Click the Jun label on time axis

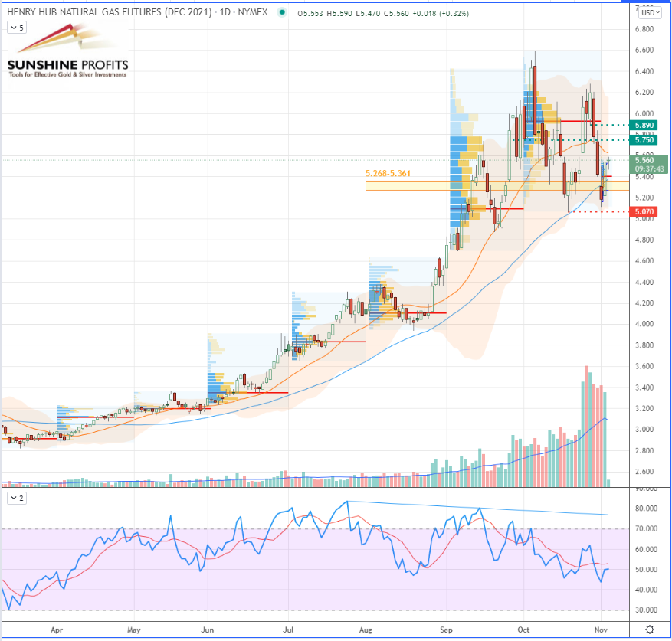(208, 630)
